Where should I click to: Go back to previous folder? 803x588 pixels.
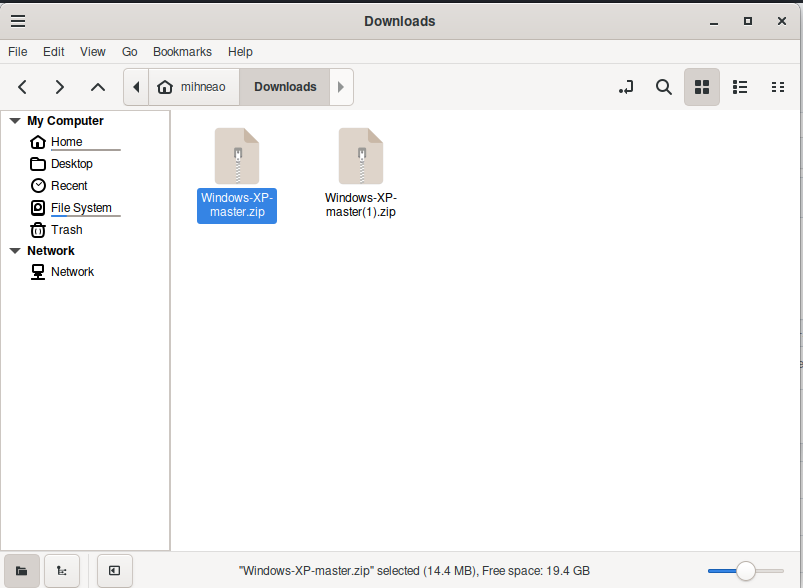[x=23, y=87]
